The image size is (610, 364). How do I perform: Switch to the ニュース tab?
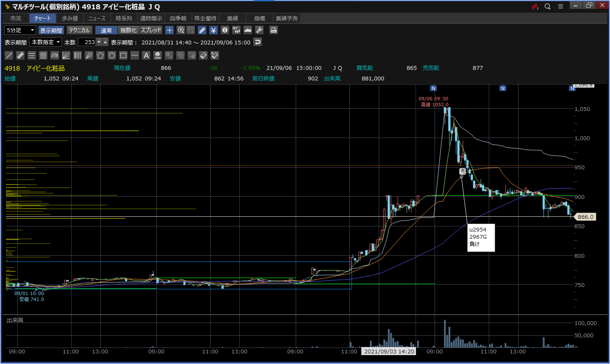click(x=97, y=18)
